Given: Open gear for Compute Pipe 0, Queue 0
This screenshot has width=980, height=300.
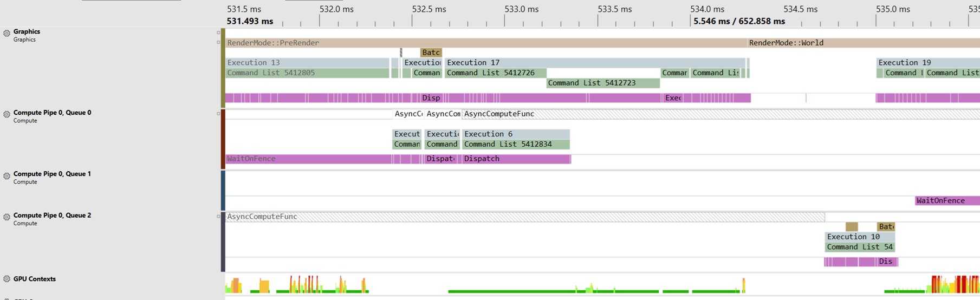Looking at the screenshot, I should 7,114.
